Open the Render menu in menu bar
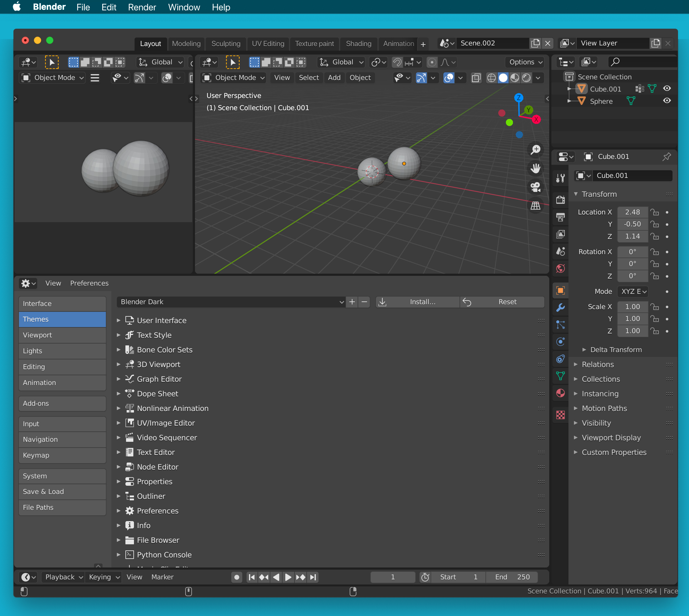This screenshot has height=616, width=689. 142,7
